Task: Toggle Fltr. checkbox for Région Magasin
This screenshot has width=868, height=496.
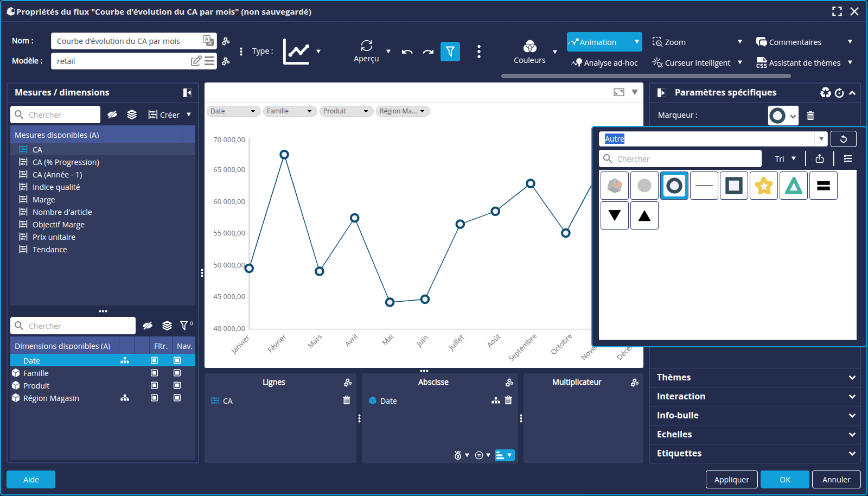Action: pyautogui.click(x=155, y=398)
